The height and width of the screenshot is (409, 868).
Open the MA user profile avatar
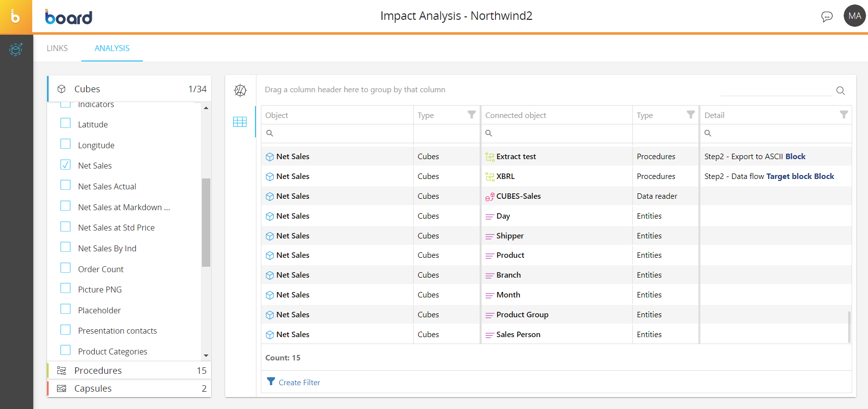[854, 16]
